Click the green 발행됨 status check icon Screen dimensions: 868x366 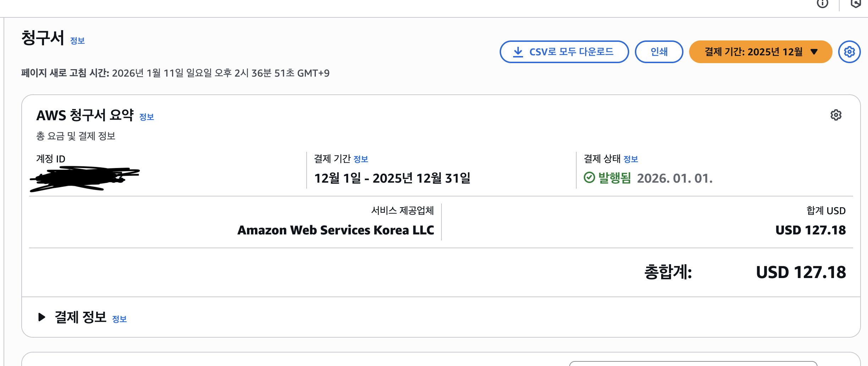[589, 177]
